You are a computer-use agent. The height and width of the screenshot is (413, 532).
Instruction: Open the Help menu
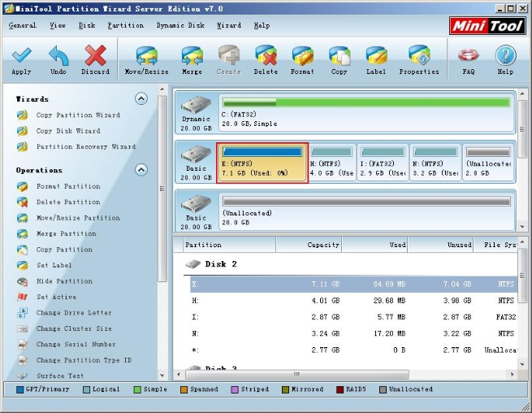[x=262, y=25]
